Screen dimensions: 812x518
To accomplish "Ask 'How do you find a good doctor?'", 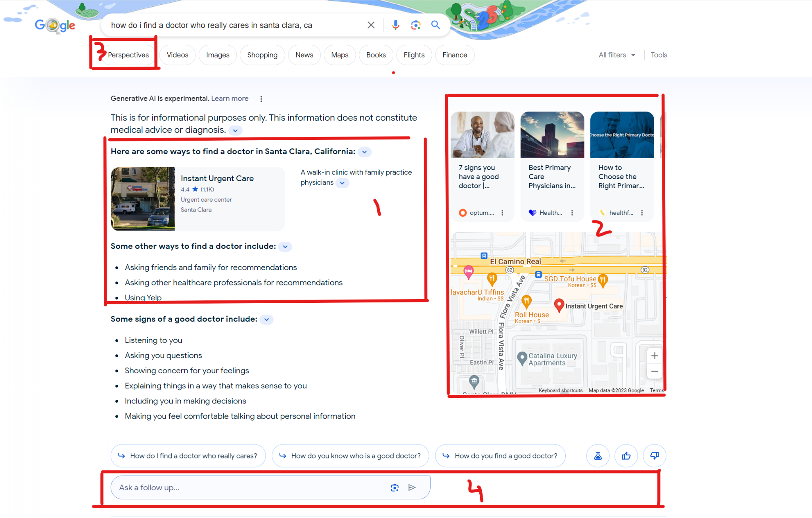I will (500, 456).
